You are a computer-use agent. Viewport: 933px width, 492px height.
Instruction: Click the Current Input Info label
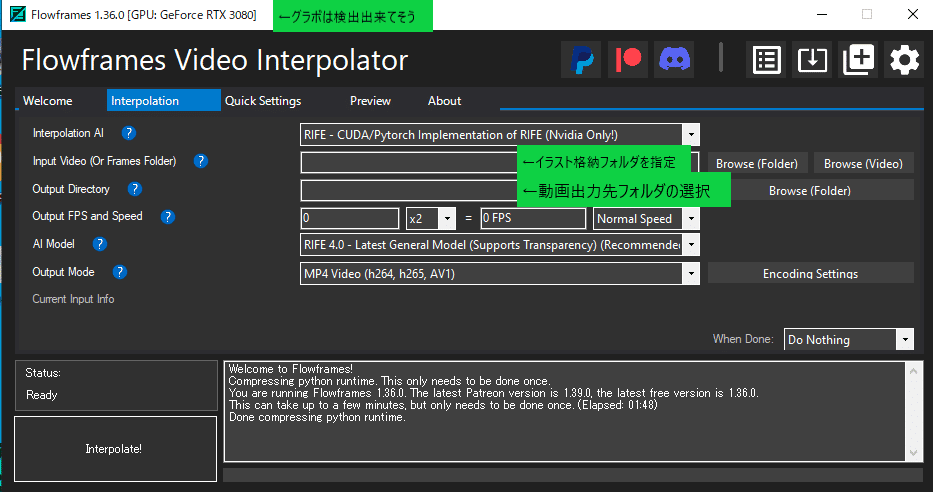click(x=73, y=299)
